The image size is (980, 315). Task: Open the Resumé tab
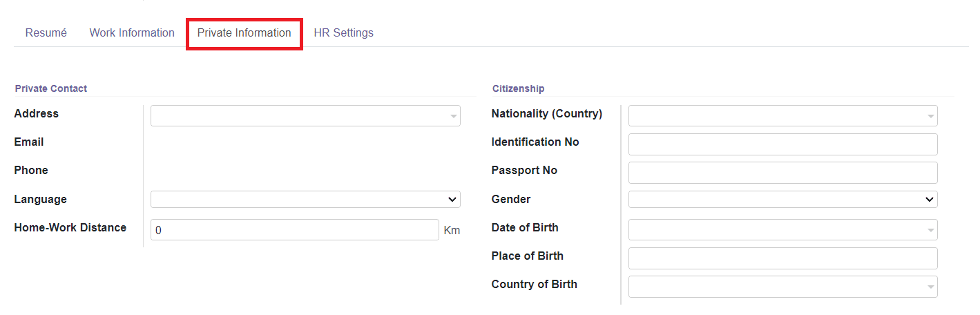46,32
